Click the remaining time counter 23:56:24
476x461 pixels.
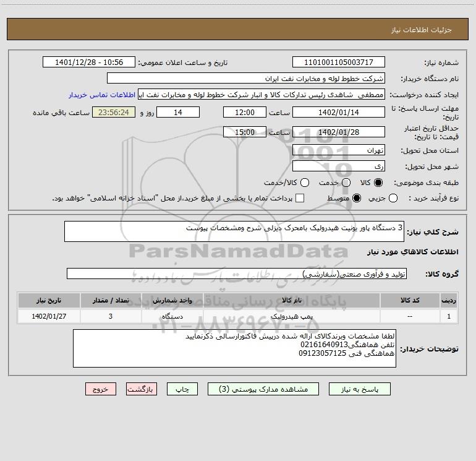click(114, 113)
